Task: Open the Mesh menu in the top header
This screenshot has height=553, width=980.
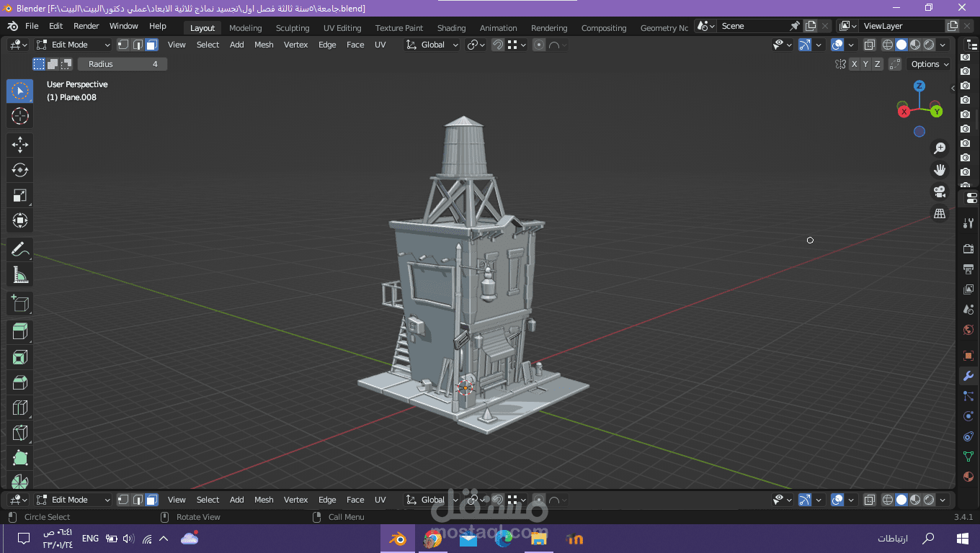Action: [264, 45]
